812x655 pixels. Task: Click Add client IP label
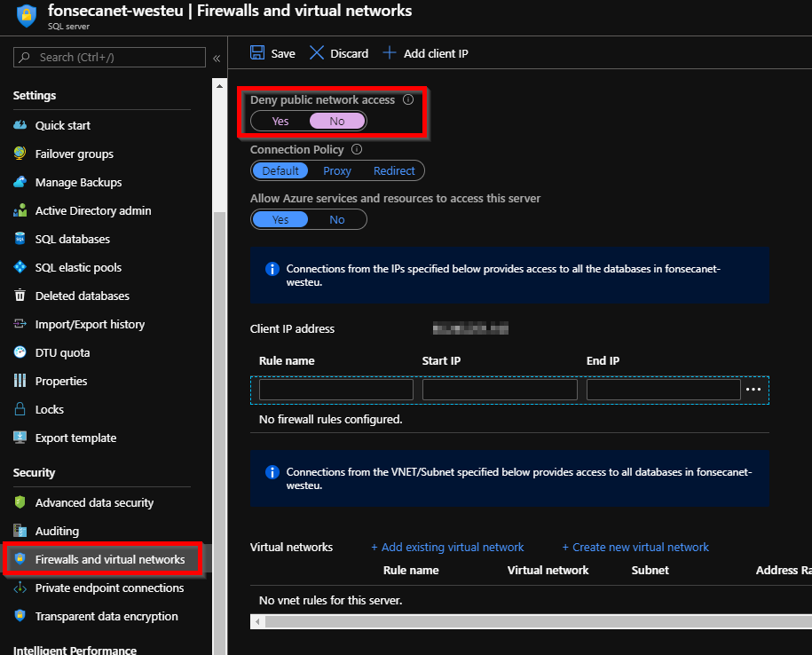[436, 53]
